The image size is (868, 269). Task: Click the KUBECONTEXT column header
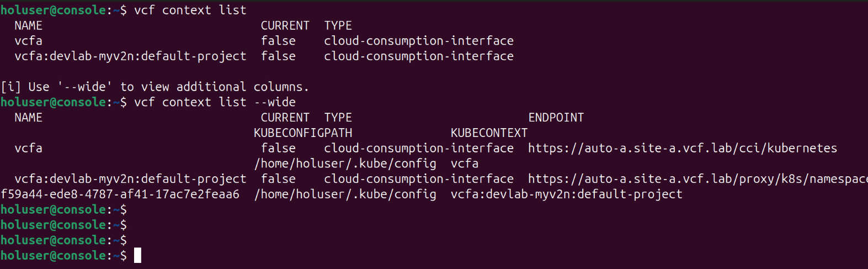click(489, 133)
